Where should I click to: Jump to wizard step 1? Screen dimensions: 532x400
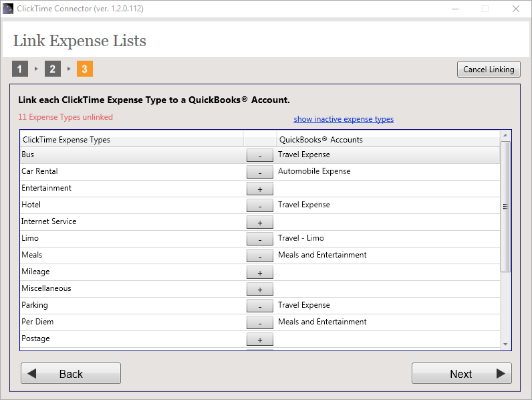pos(20,69)
